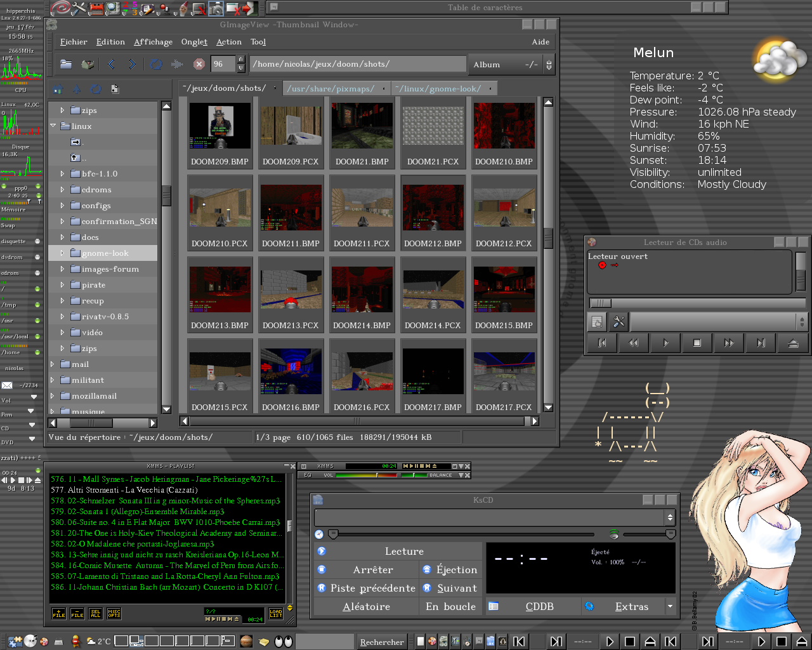Click the CDDB button in KsCD

pos(539,607)
